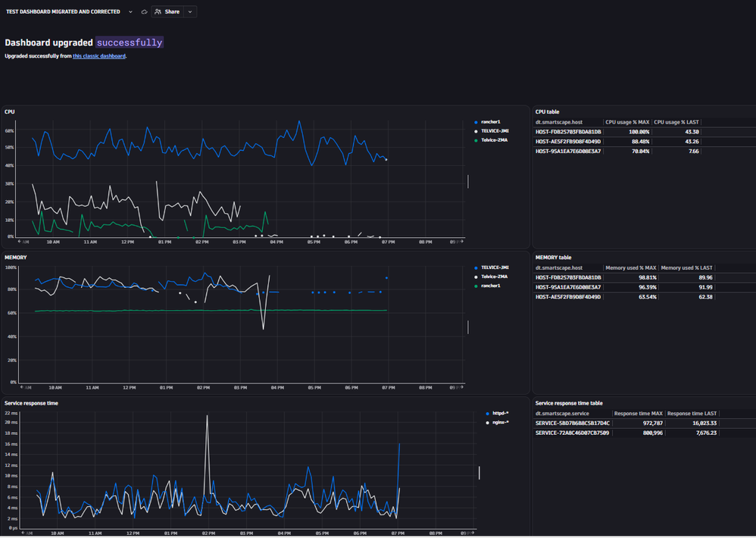The image size is (756, 538).
Task: Click the Service response time tile title
Action: point(31,402)
